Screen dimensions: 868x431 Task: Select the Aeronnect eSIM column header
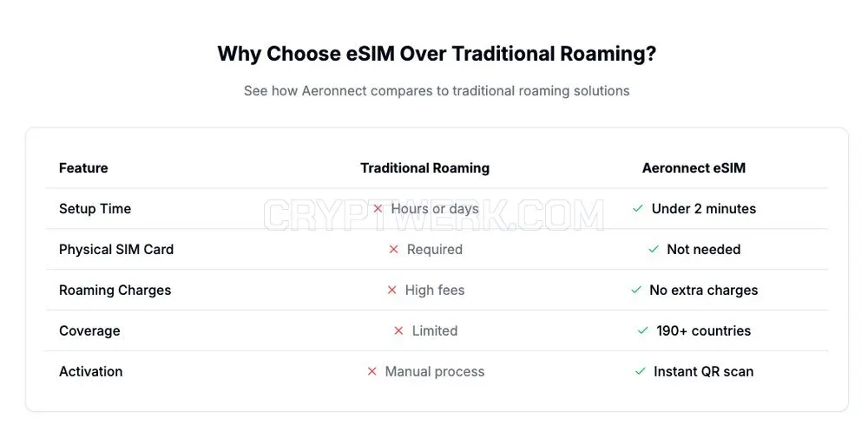(x=694, y=167)
